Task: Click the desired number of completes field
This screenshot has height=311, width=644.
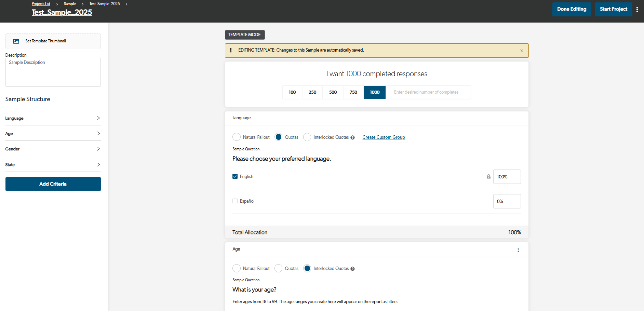Action: click(x=428, y=92)
